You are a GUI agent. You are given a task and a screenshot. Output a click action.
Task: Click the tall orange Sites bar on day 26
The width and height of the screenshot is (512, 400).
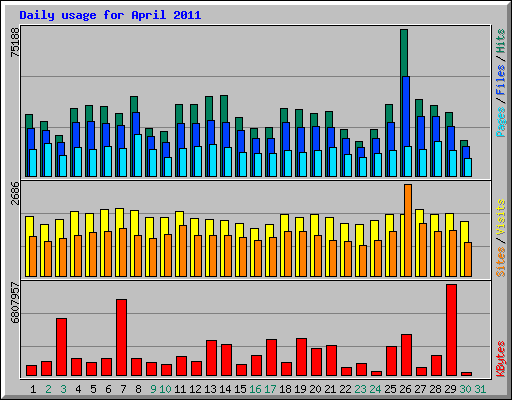point(408,230)
